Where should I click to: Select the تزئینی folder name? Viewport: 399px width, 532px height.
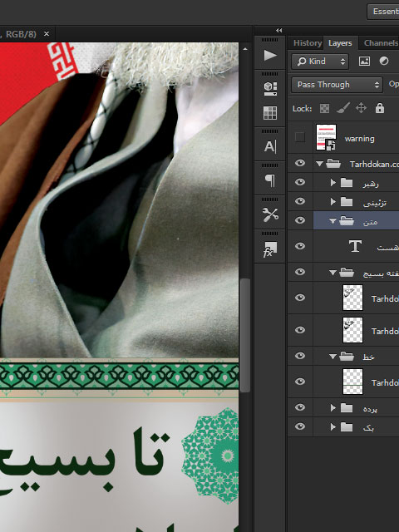(375, 203)
